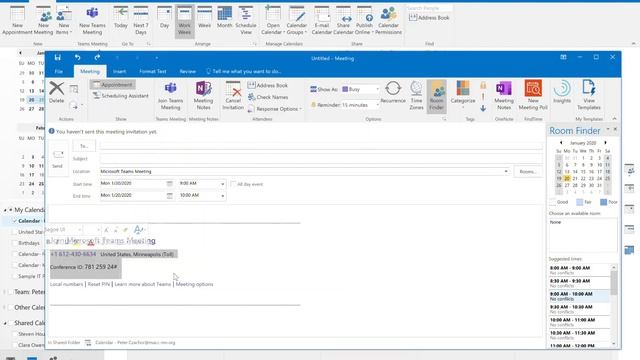Collapse the Shared Calendars group
Screen dimensions: 640x360
pyautogui.click(x=5, y=323)
